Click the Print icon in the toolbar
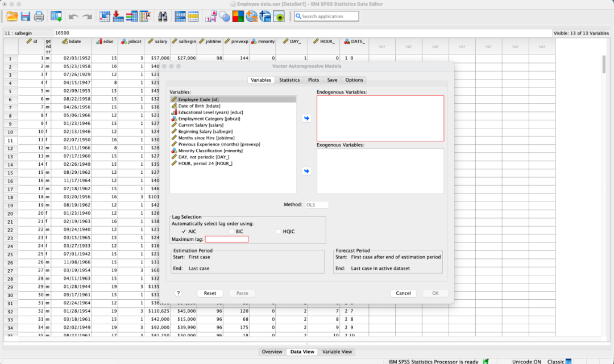Image resolution: width=614 pixels, height=364 pixels. click(39, 16)
